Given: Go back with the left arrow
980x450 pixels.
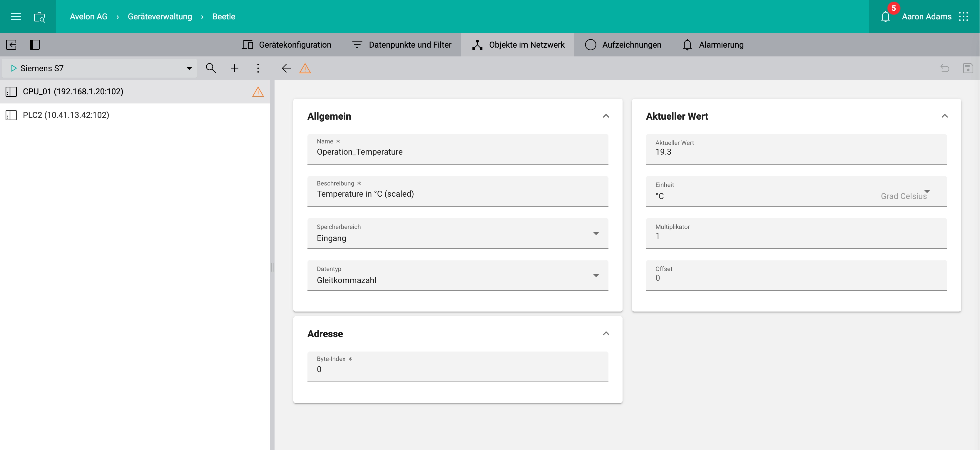Looking at the screenshot, I should 286,68.
